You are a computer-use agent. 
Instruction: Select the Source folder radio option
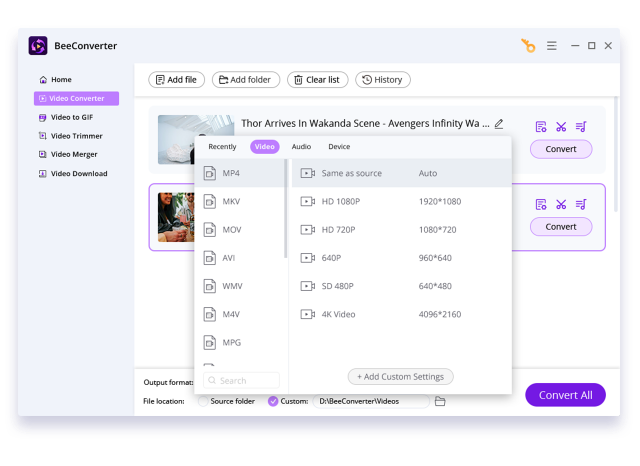pos(204,401)
